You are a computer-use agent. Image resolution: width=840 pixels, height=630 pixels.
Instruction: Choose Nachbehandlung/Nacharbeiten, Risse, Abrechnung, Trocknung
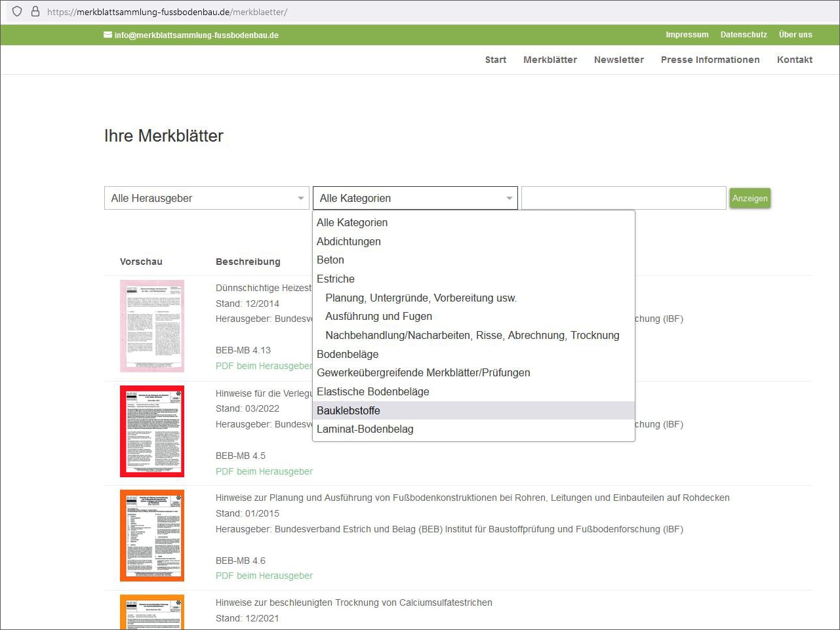coord(473,335)
